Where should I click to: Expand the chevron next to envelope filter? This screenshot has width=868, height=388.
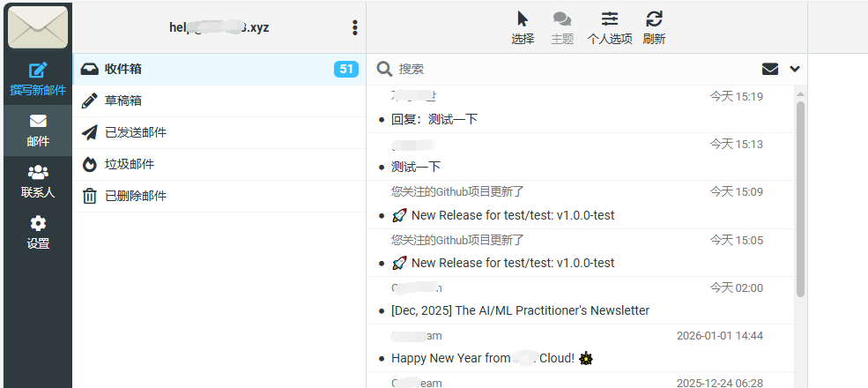[x=795, y=69]
